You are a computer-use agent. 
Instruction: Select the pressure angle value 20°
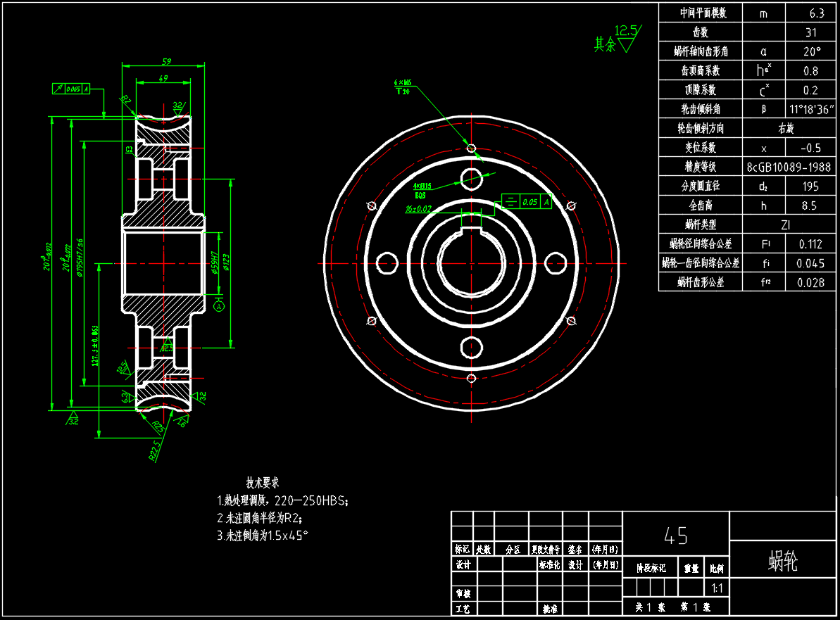click(x=812, y=52)
